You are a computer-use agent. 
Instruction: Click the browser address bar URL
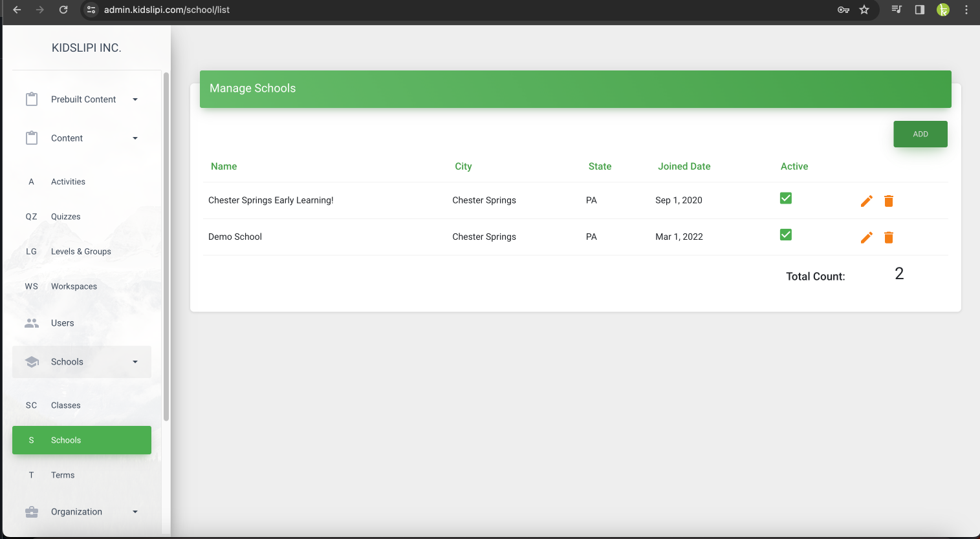coord(167,10)
